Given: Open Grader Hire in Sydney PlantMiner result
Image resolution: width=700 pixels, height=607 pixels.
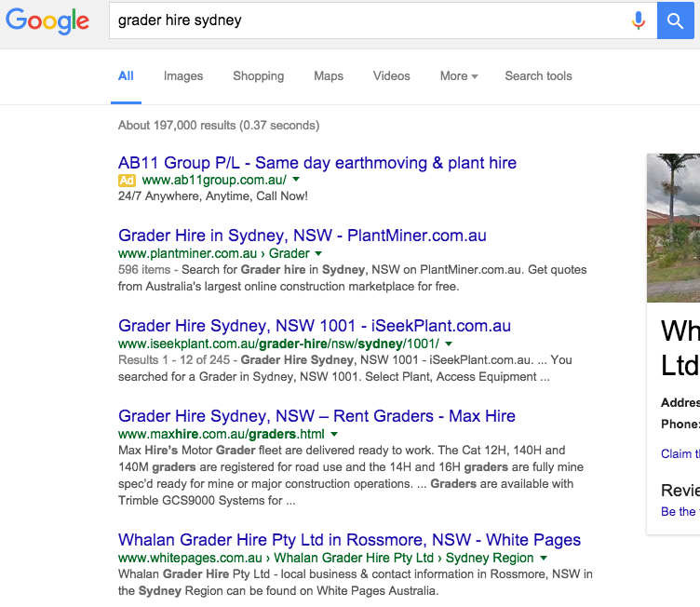Looking at the screenshot, I should 303,236.
